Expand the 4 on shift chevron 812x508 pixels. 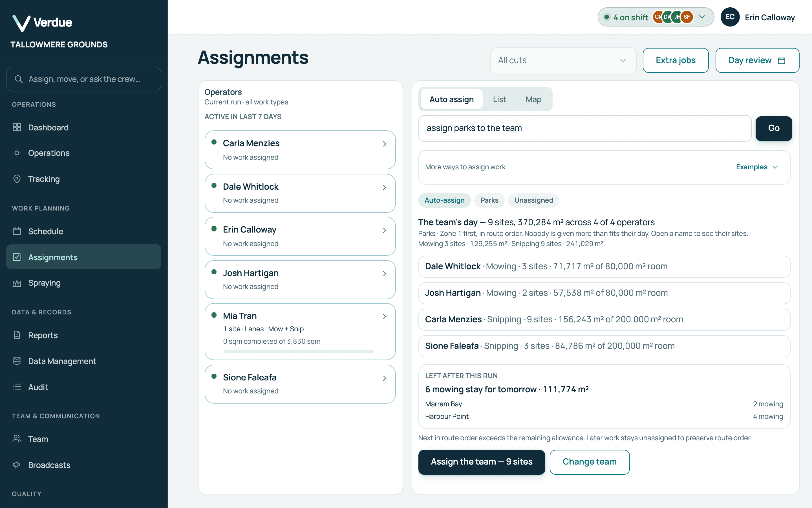click(x=701, y=17)
